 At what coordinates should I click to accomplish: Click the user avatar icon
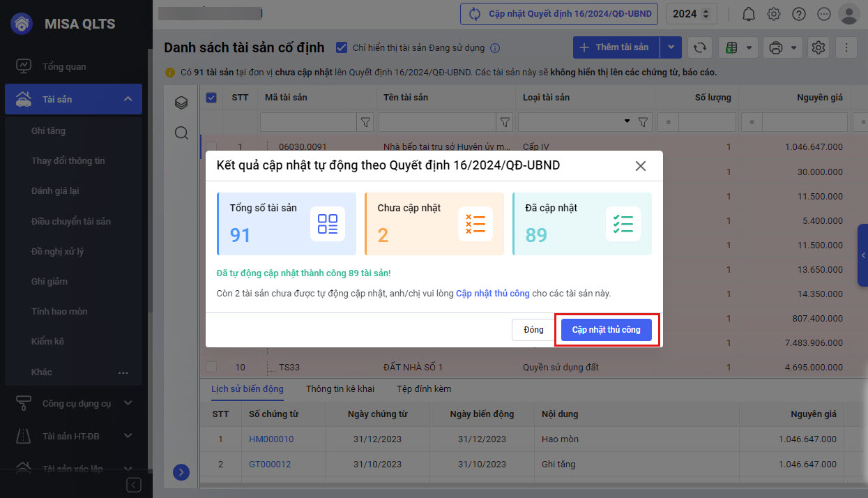click(848, 14)
